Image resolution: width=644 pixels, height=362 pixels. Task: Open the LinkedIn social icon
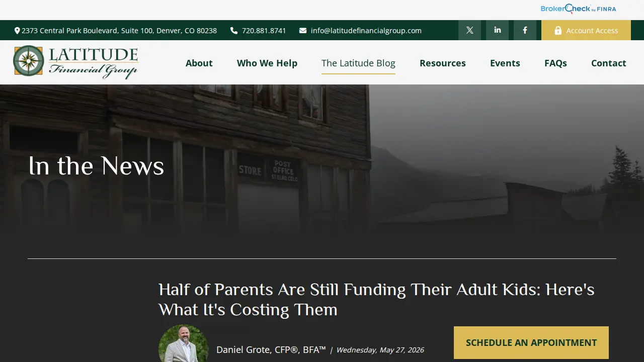[x=497, y=30]
